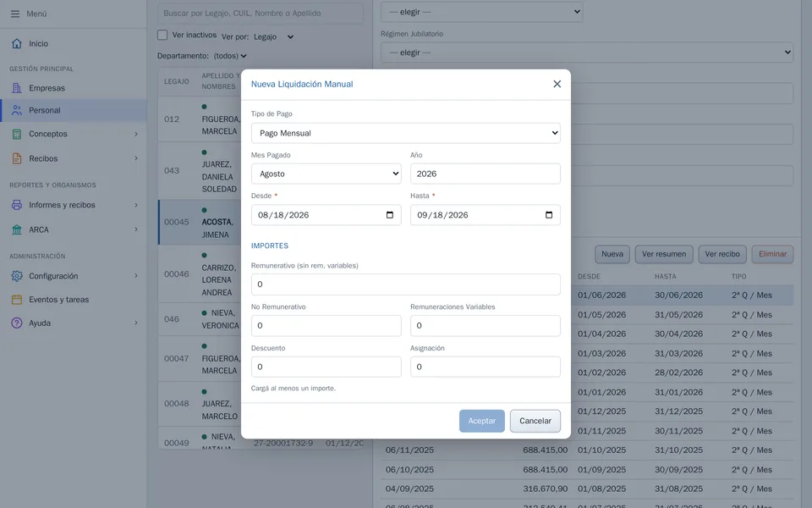Click the Empresas building icon

point(17,88)
